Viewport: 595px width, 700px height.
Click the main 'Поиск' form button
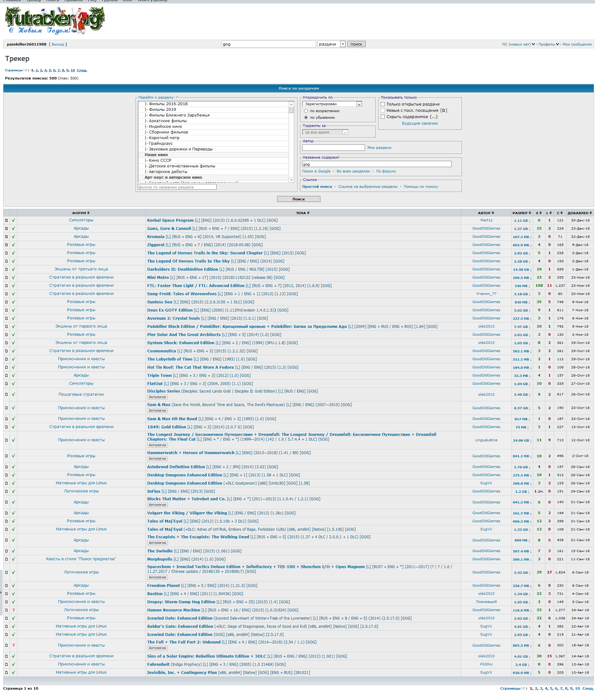[298, 199]
